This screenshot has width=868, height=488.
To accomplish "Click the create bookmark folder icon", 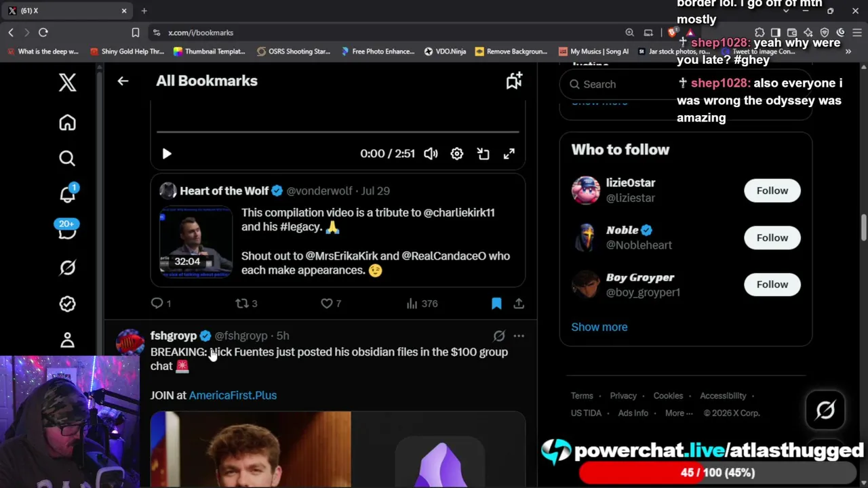I will point(514,81).
